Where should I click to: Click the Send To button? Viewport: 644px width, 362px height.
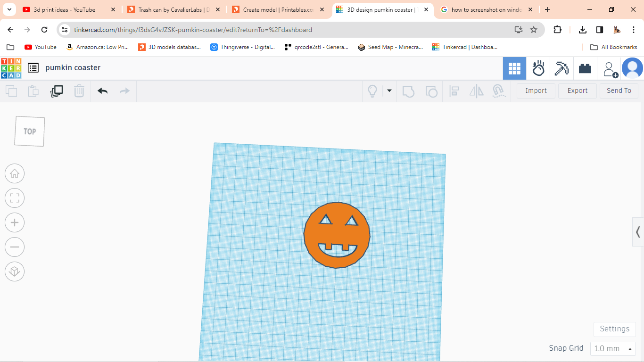[x=619, y=90]
